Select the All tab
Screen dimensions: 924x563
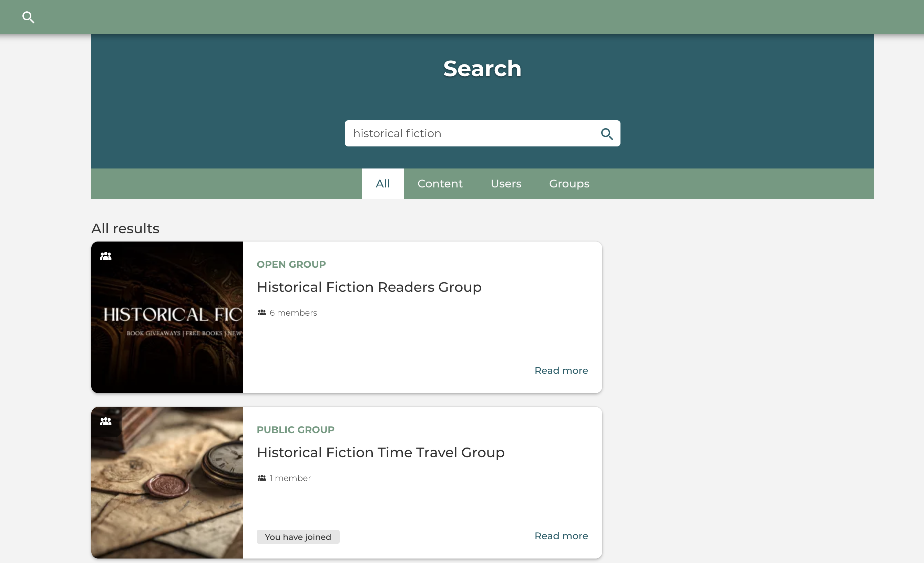click(382, 183)
